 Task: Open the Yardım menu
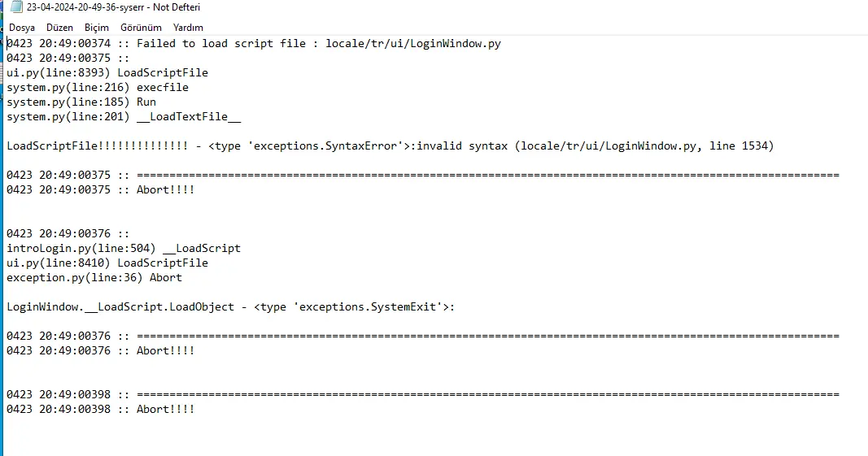coord(188,28)
